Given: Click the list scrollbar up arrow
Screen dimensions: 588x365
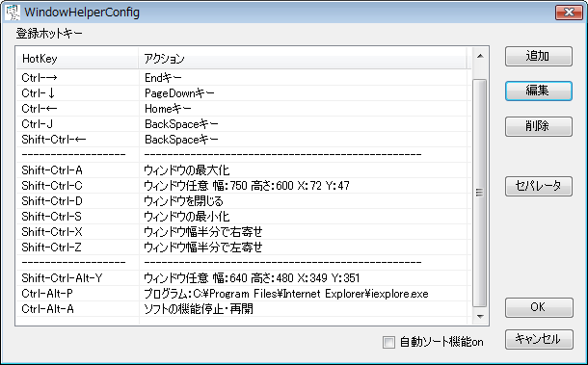Looking at the screenshot, I should coord(480,56).
